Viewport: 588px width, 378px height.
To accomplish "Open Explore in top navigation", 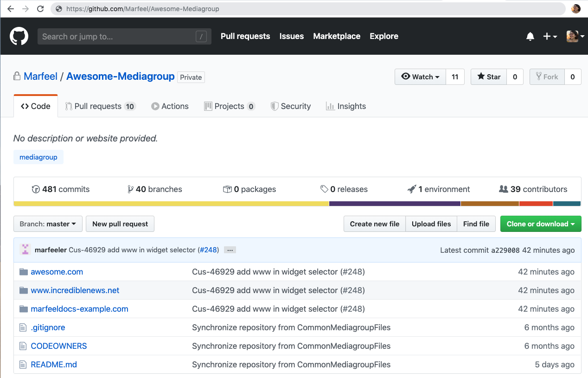I will click(x=384, y=36).
